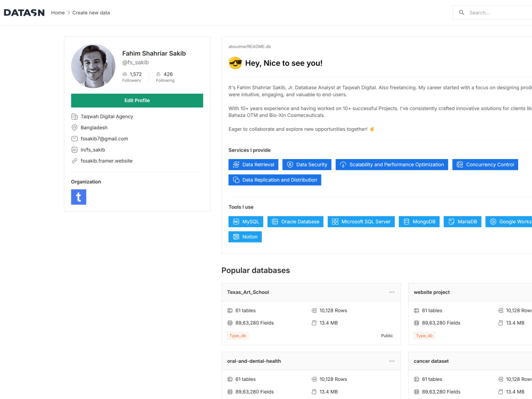Screen dimensions: 532x399
Task: Click rows icon in oral-and-dental-health card
Action: pyautogui.click(x=314, y=379)
